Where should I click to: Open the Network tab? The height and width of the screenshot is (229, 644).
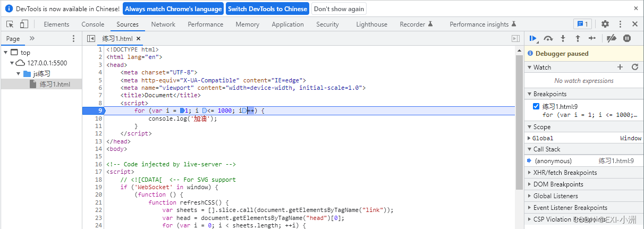tap(163, 24)
